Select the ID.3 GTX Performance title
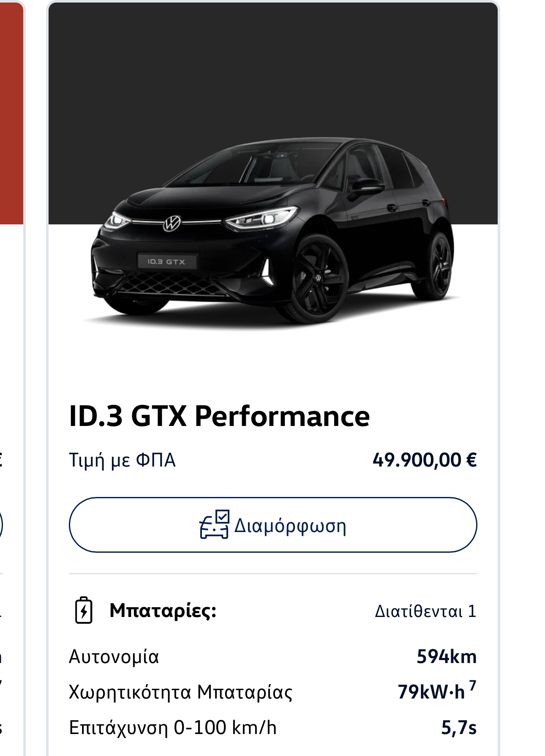 pos(219,416)
